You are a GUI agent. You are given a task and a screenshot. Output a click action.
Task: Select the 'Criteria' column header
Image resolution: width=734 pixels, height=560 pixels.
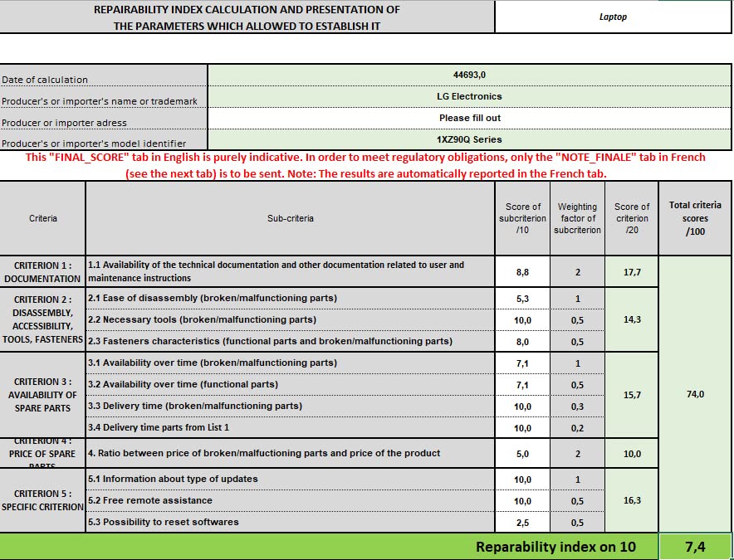point(43,218)
